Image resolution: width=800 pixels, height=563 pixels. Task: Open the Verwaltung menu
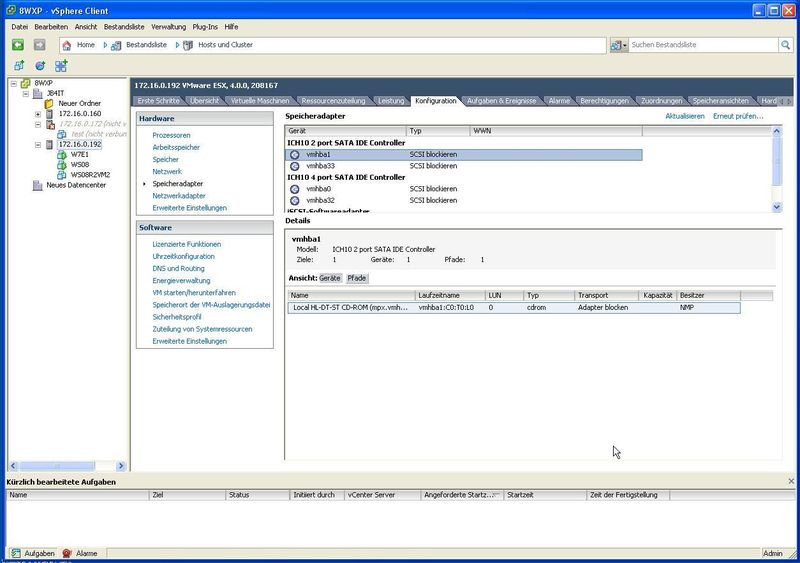168,26
